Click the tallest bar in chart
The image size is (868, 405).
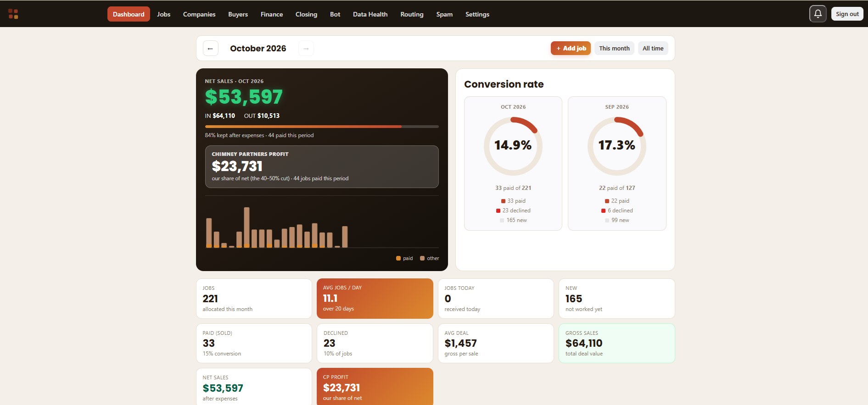click(x=246, y=227)
